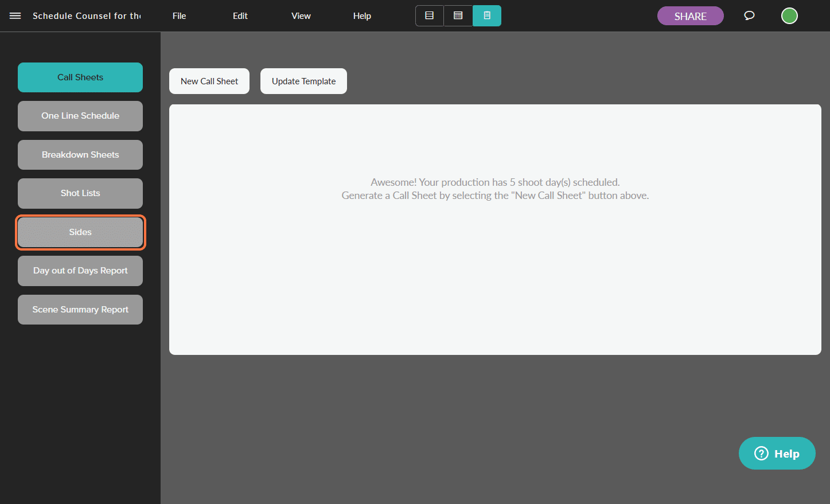Select the active reports view icon
Viewport: 830px width, 504px height.
coord(486,15)
